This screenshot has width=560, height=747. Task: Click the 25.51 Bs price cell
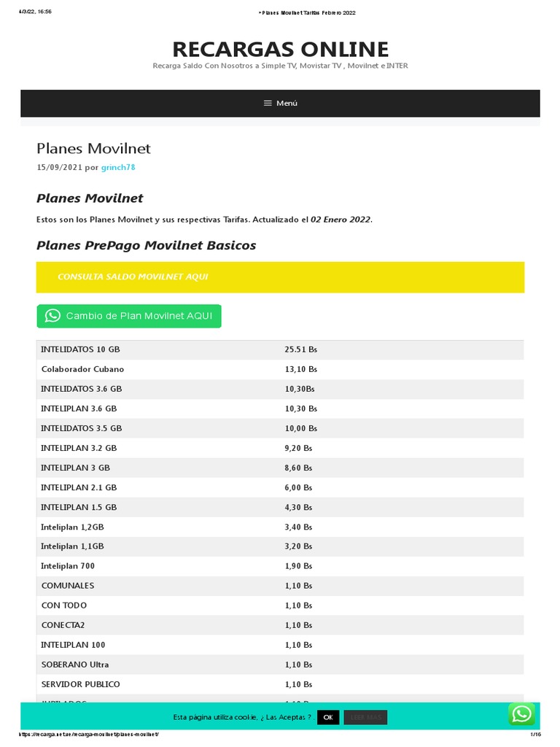[300, 349]
